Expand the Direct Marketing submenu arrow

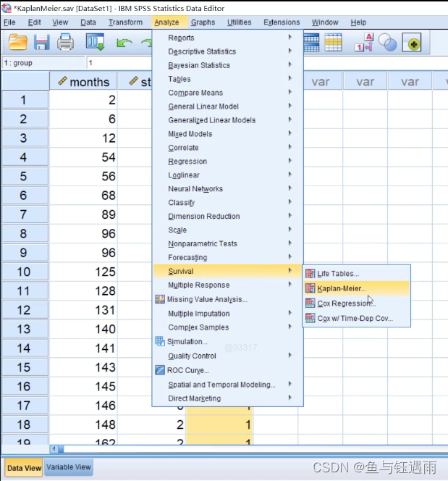tap(290, 398)
